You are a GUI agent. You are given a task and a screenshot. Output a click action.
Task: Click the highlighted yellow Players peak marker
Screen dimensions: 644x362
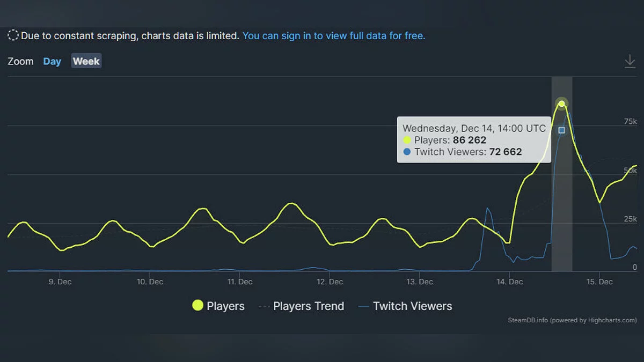(561, 104)
